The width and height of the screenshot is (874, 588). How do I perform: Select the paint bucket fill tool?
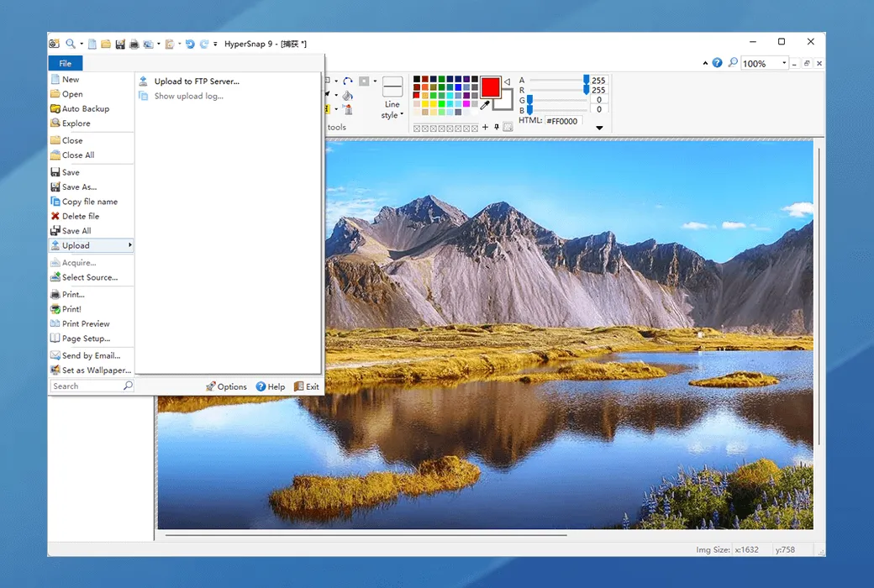pos(347,97)
